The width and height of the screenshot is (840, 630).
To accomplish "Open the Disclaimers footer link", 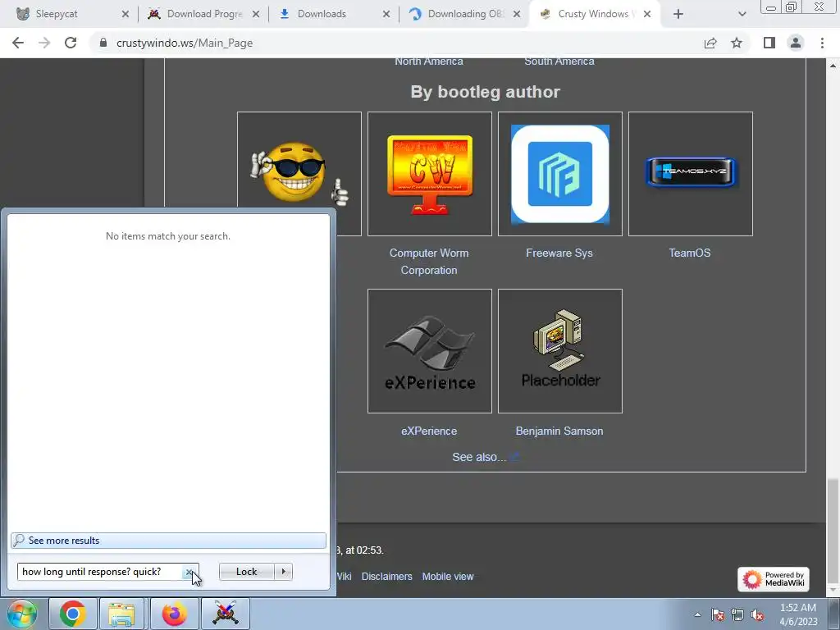I will pos(387,577).
